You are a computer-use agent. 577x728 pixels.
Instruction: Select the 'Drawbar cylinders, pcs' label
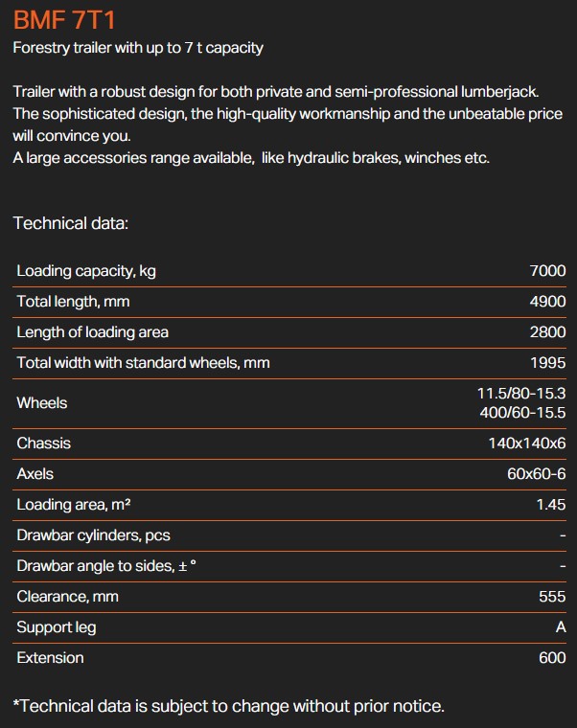(x=93, y=535)
